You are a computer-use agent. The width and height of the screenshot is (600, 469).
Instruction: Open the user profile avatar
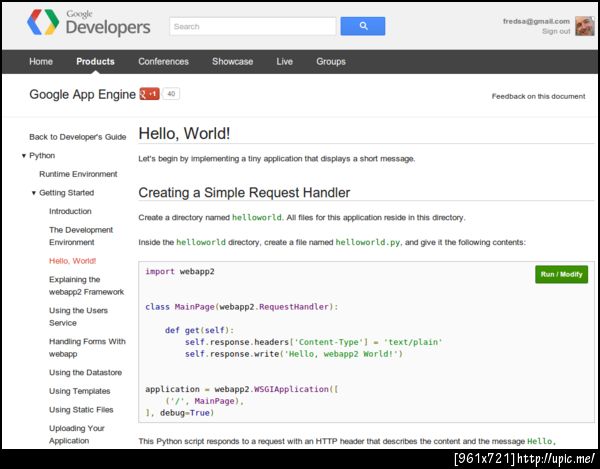585,26
